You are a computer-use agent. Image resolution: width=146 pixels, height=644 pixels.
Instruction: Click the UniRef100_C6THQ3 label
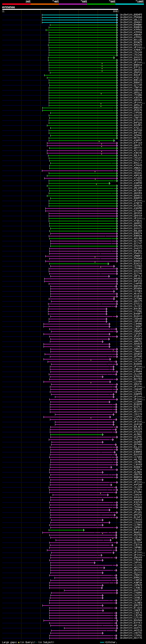click(131, 266)
